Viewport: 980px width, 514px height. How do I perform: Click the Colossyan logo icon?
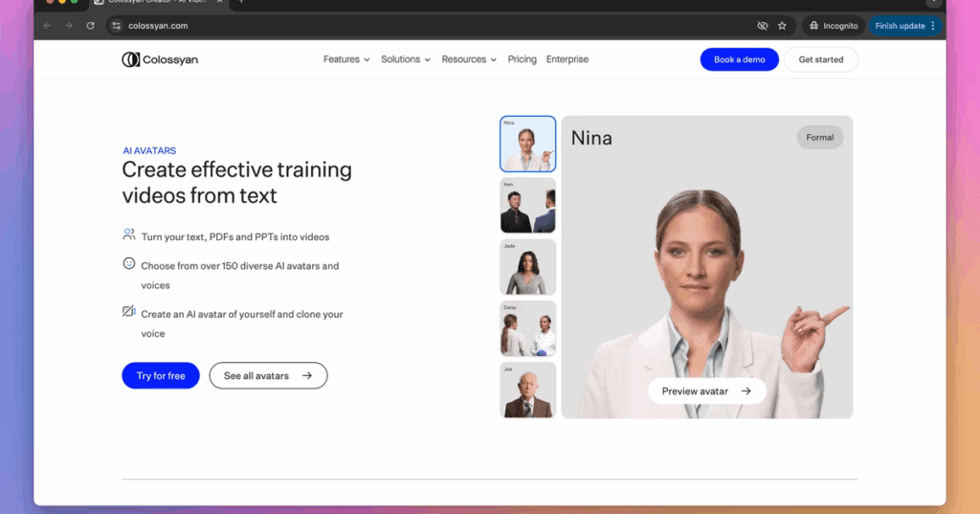click(131, 59)
